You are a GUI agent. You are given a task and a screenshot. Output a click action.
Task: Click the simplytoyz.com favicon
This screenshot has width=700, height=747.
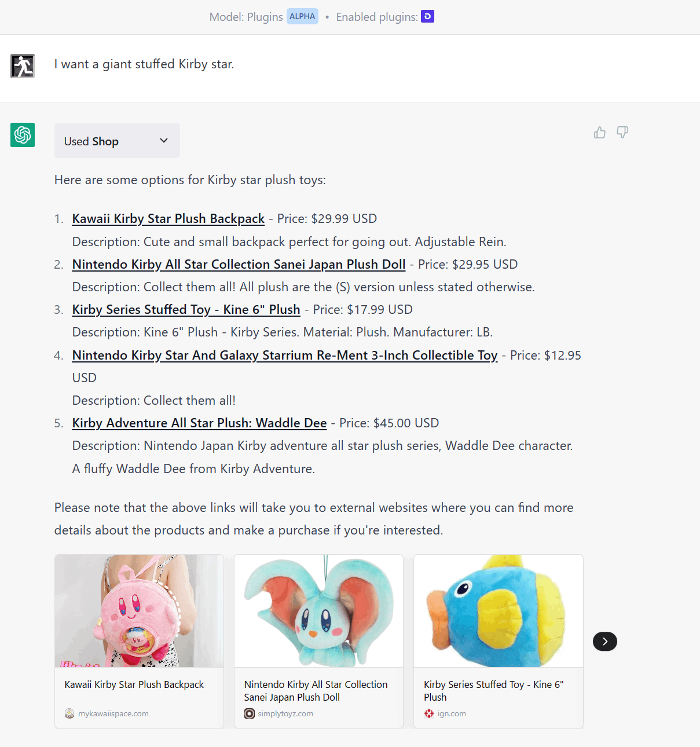pyautogui.click(x=250, y=713)
